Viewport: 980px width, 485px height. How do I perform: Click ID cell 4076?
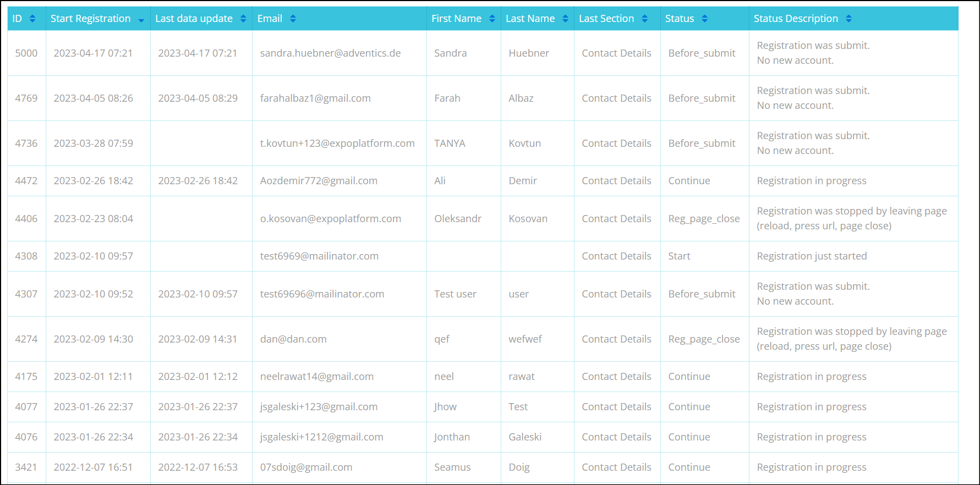(x=26, y=437)
